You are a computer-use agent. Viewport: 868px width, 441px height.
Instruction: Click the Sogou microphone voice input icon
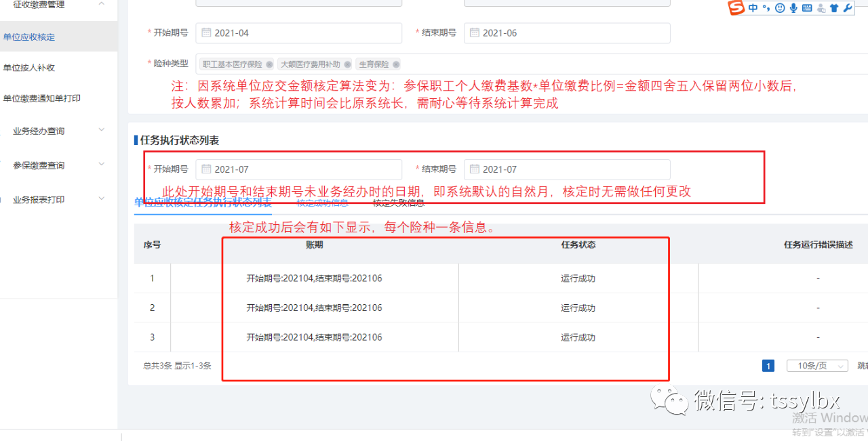click(x=793, y=8)
